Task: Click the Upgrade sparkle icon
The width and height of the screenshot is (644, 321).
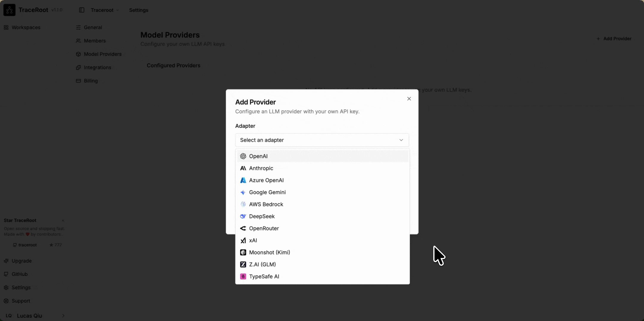Action: 6,261
